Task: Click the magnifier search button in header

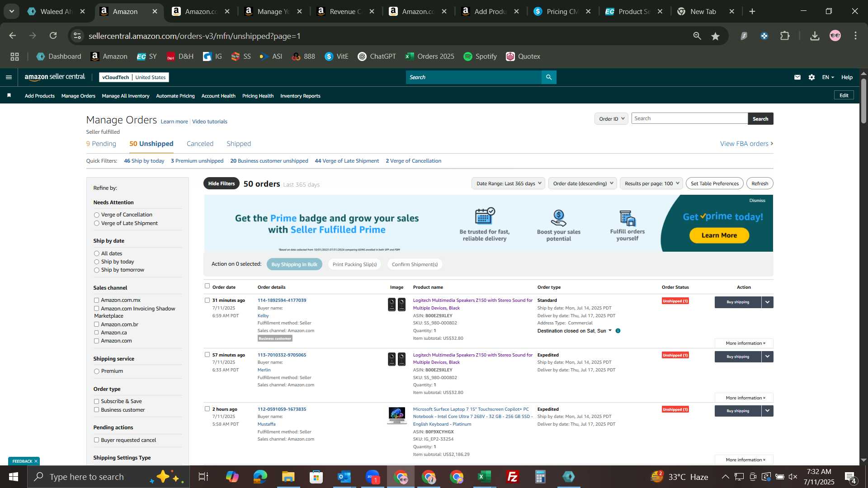Action: (x=549, y=77)
